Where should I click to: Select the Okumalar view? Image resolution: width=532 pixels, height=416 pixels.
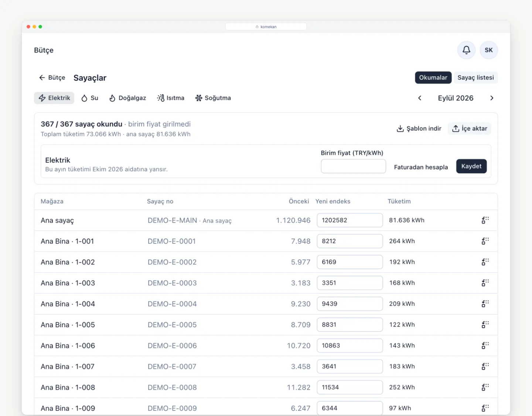click(x=433, y=78)
